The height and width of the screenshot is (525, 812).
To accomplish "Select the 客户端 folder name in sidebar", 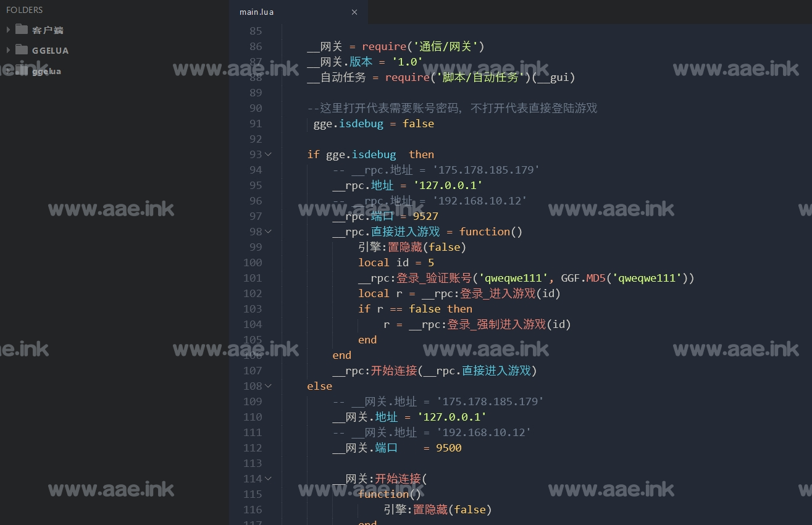I will [x=48, y=30].
